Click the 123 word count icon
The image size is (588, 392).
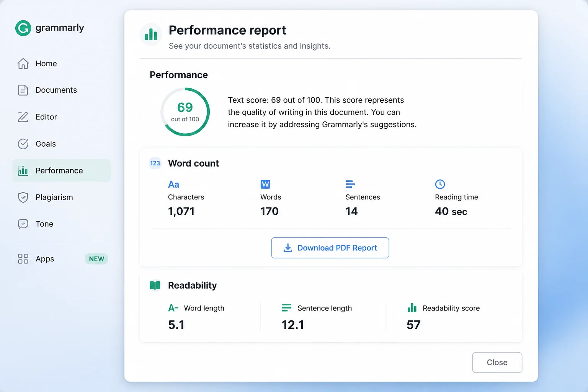[155, 163]
